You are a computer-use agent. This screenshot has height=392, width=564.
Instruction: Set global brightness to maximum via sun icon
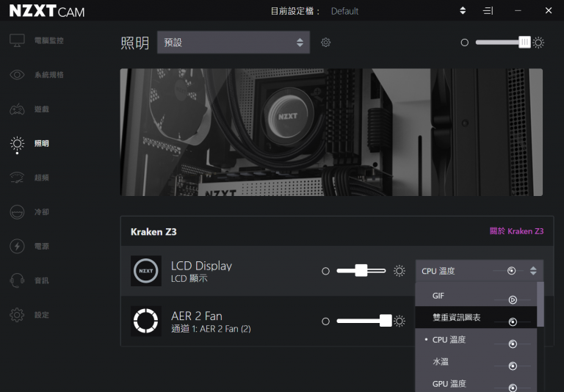point(538,43)
